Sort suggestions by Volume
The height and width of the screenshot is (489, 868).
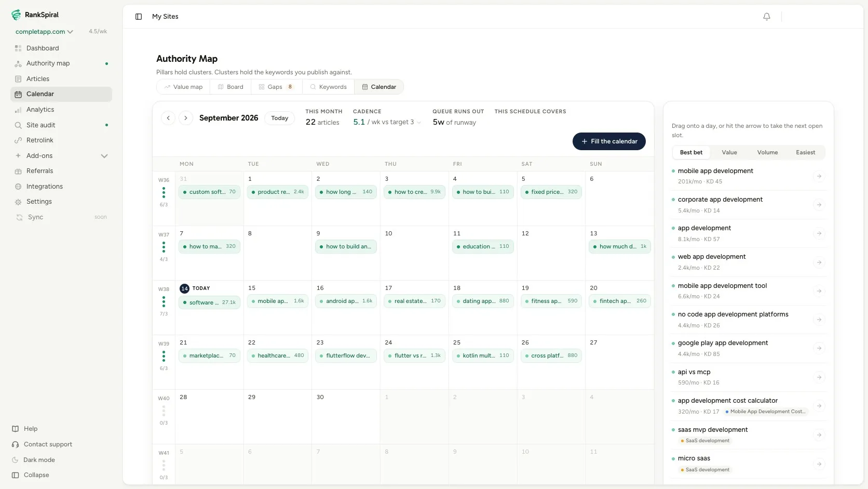coord(767,152)
